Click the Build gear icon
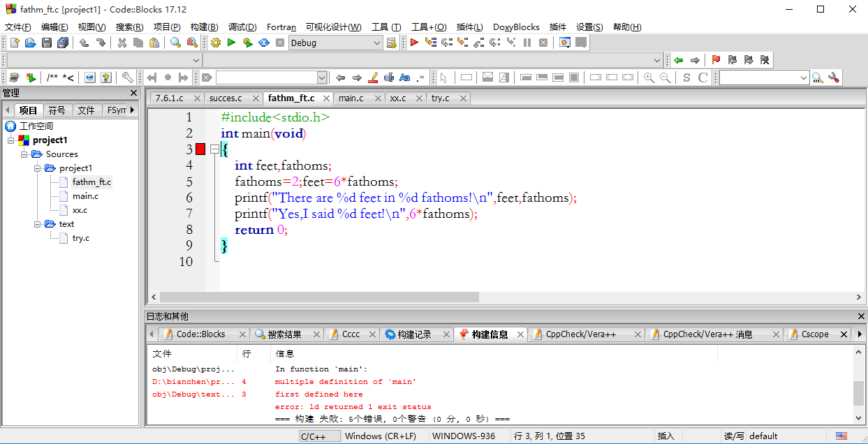Screen dimensions: 868x444 (x=216, y=43)
